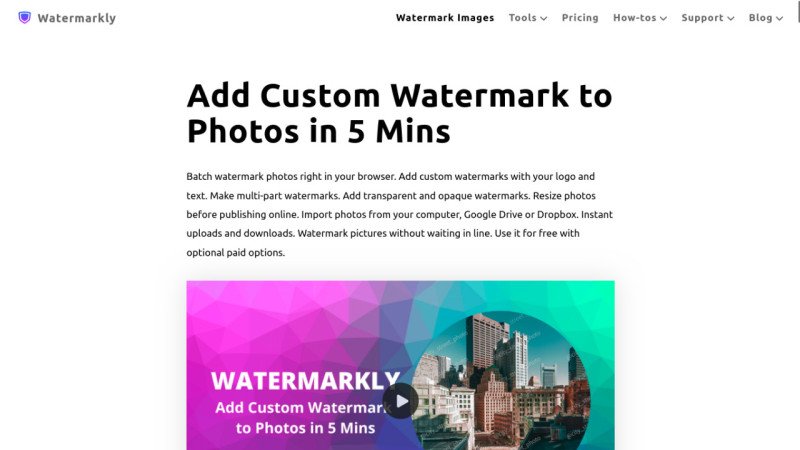Play the Watermarkly intro video
This screenshot has height=450, width=800.
(401, 401)
